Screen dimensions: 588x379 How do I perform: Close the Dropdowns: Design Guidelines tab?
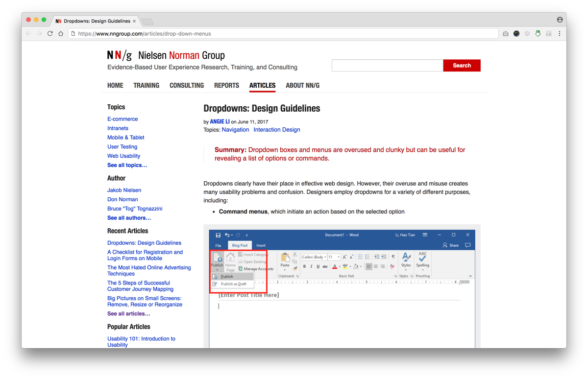pyautogui.click(x=134, y=21)
